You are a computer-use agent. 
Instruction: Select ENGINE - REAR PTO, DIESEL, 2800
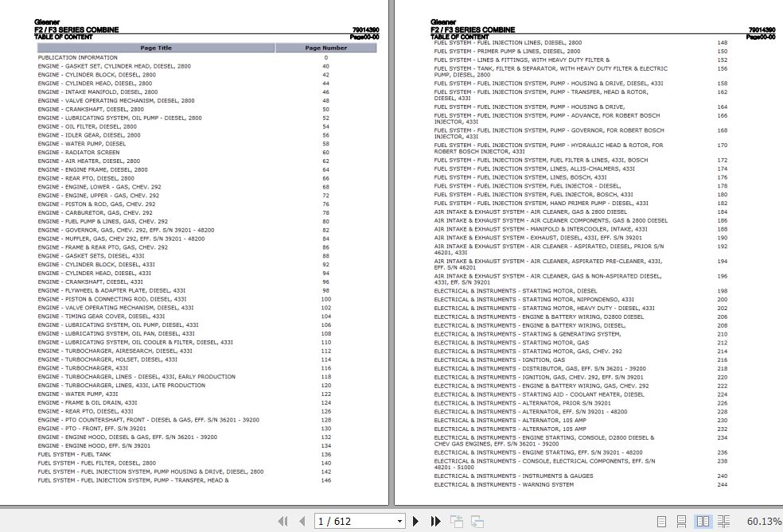86,178
